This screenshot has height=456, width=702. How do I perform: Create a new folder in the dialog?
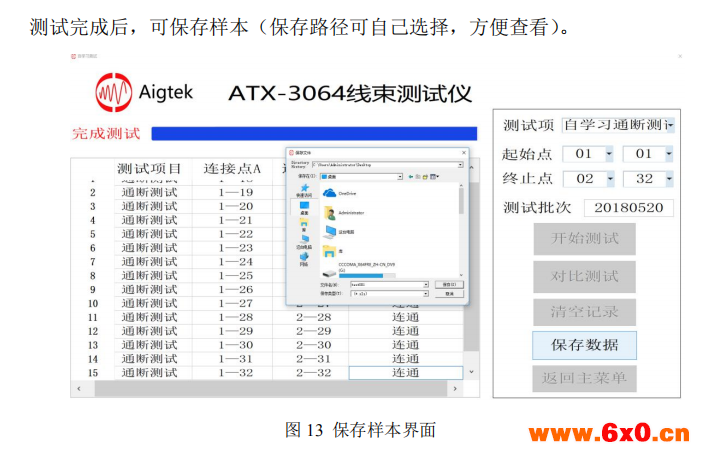point(425,177)
